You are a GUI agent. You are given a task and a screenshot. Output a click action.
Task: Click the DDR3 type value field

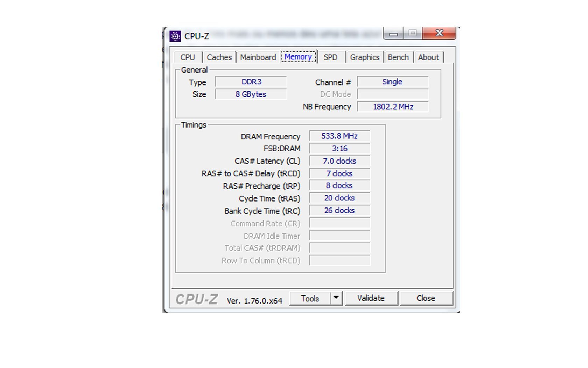coord(251,82)
